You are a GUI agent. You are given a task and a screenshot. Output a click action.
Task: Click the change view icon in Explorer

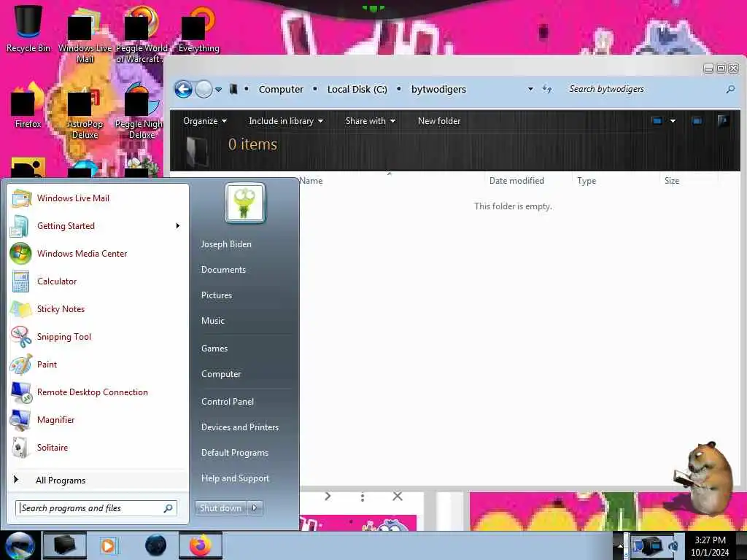[657, 121]
